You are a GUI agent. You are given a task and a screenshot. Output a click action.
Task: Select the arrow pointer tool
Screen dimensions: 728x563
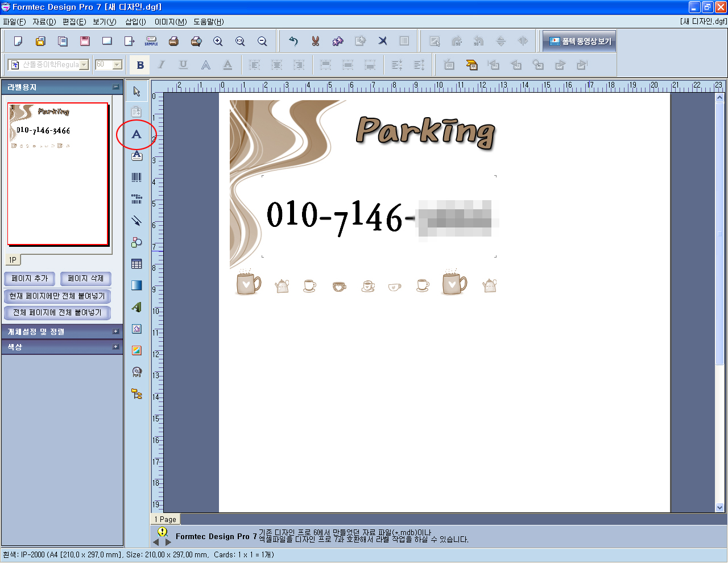[x=136, y=91]
